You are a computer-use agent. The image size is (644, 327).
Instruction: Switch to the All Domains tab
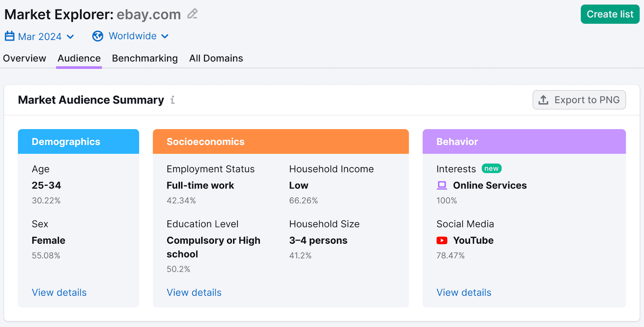click(216, 58)
